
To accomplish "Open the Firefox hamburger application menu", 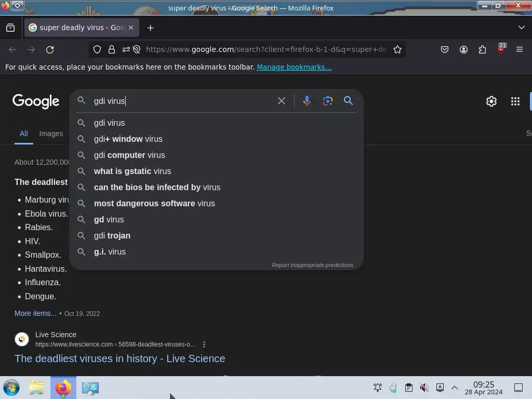I will click(520, 49).
